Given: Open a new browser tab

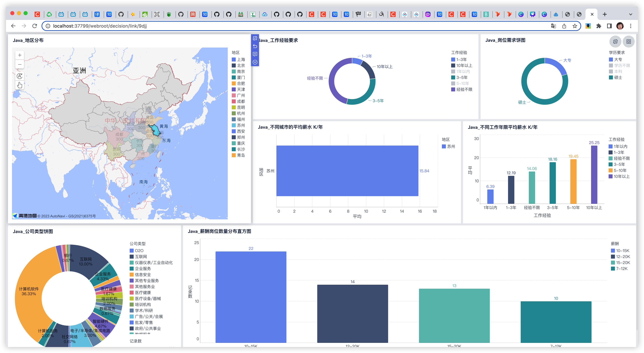Looking at the screenshot, I should click(604, 14).
